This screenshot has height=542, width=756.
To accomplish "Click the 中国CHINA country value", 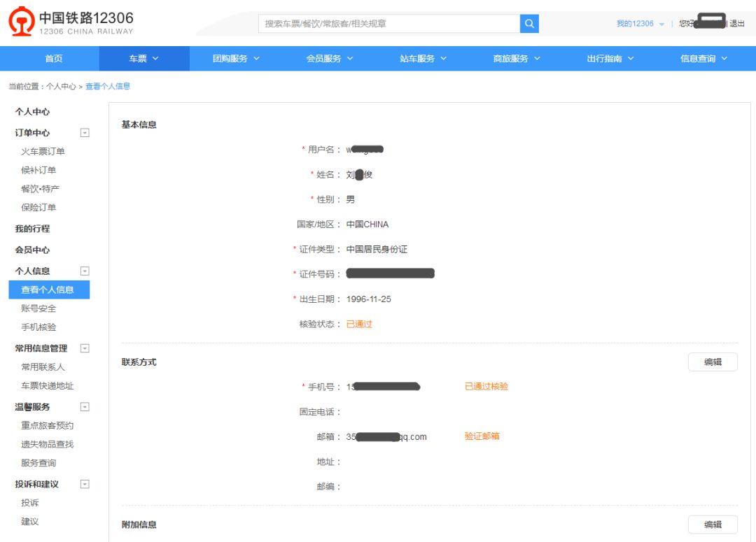I will pos(367,224).
